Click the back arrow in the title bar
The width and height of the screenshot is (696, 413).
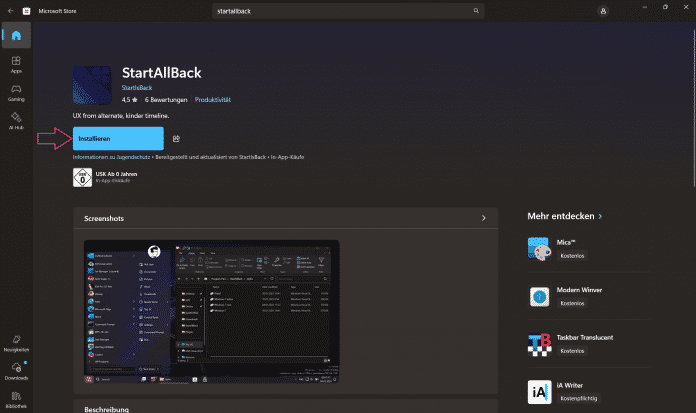point(10,10)
